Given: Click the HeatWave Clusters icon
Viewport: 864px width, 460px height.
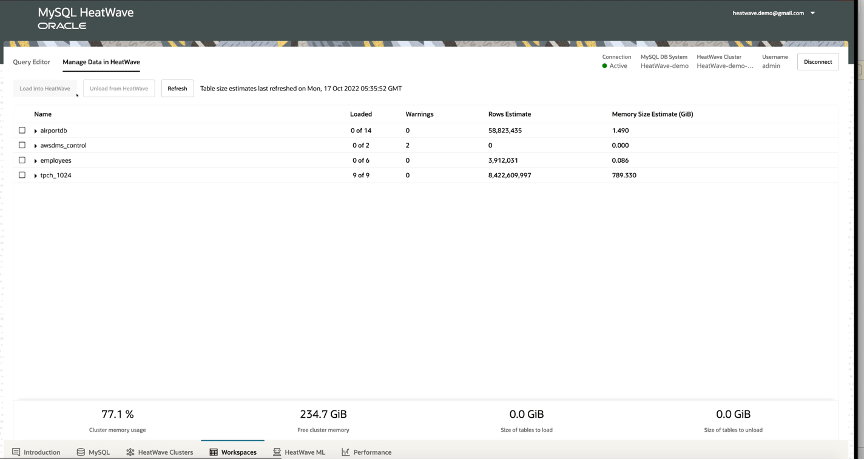Looking at the screenshot, I should [130, 452].
